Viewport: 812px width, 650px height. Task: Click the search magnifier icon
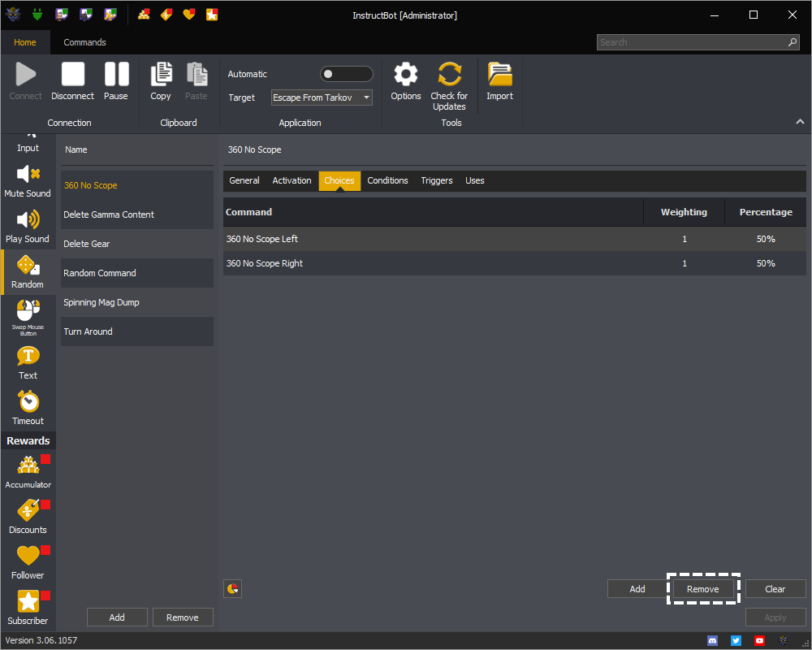point(793,42)
